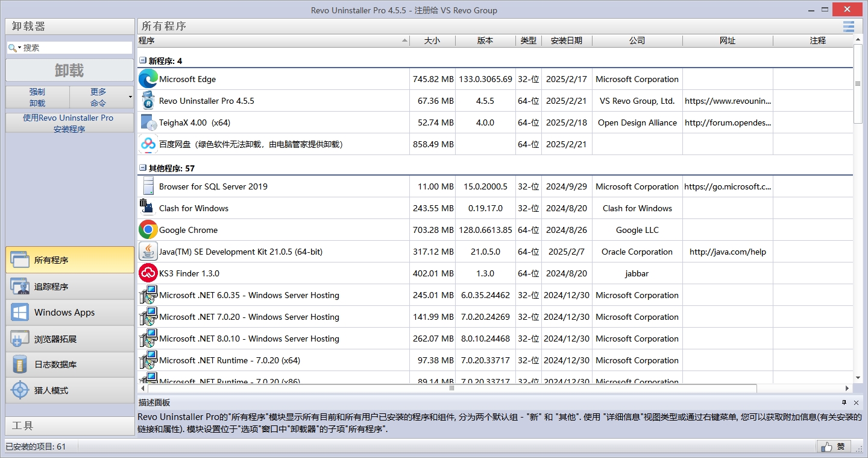Collapse the 新程序: 4 group
The width and height of the screenshot is (868, 458).
143,61
